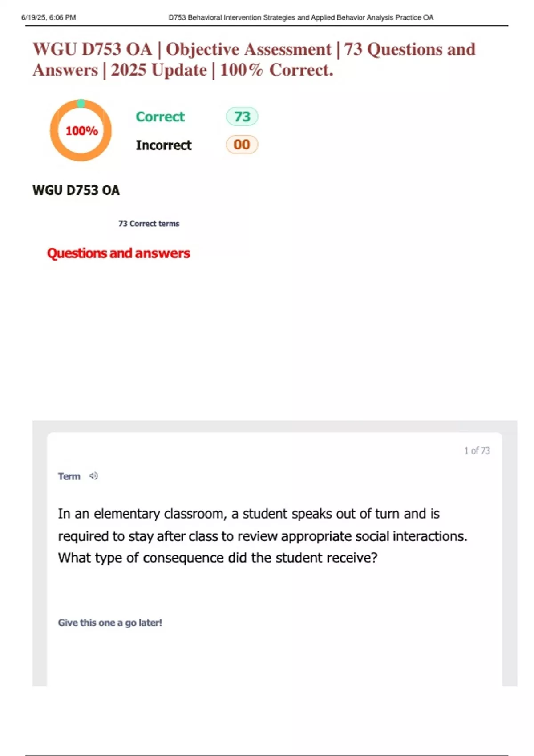Click the green Correct label
The image size is (534, 756).
click(160, 117)
